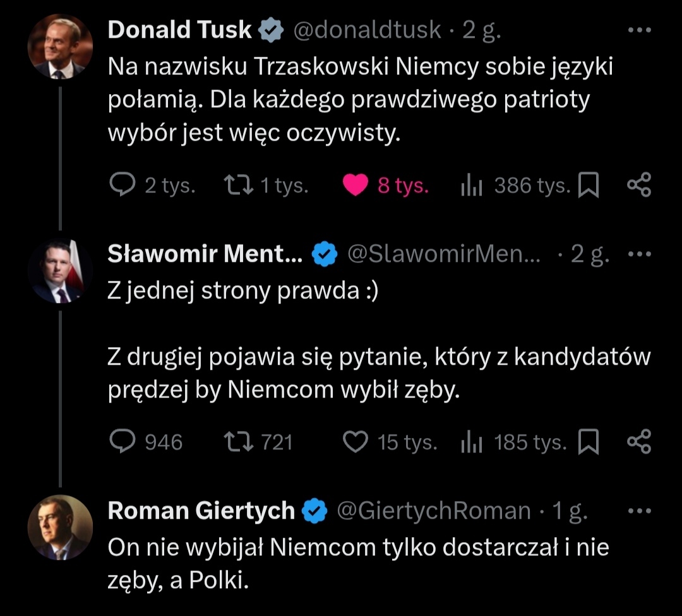Screen dimensions: 682x616
Task: Open more options for Tusk's tweet
Action: (640, 30)
